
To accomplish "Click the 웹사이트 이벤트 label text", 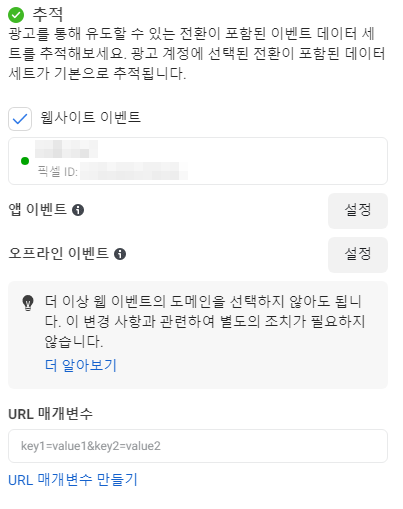I will [x=91, y=118].
